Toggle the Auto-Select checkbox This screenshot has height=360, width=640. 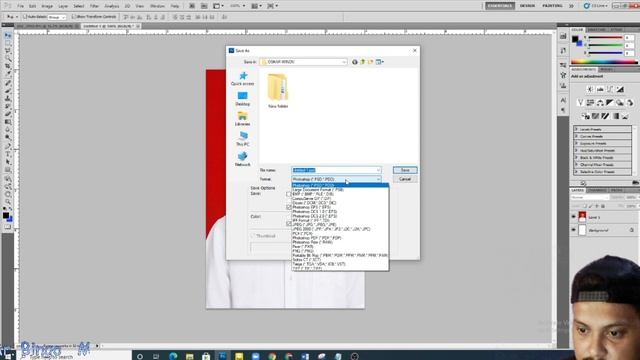[25, 17]
